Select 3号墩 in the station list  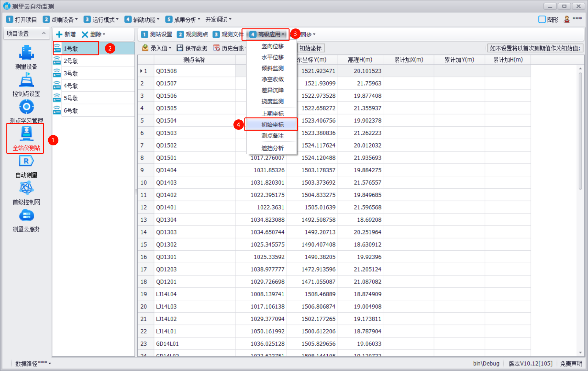tap(71, 73)
